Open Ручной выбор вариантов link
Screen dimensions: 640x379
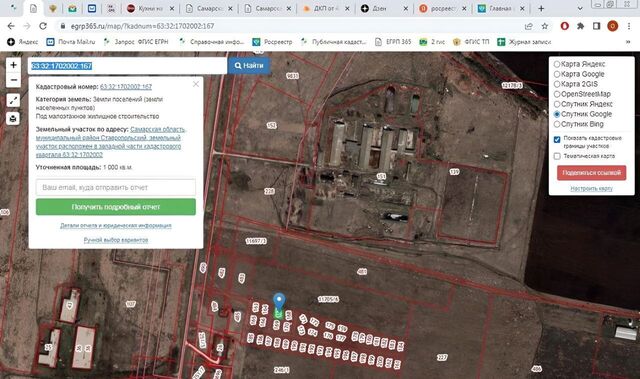(116, 240)
